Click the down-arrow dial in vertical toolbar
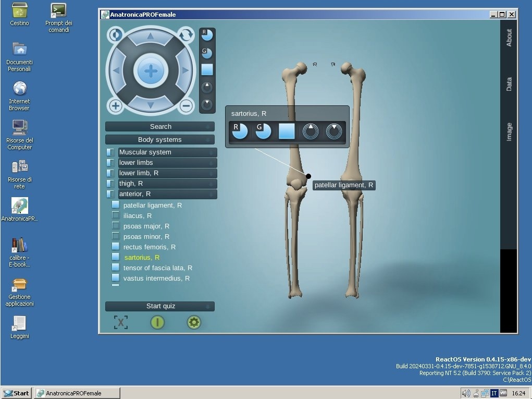Screen dimensions: 532x399 click(207, 104)
